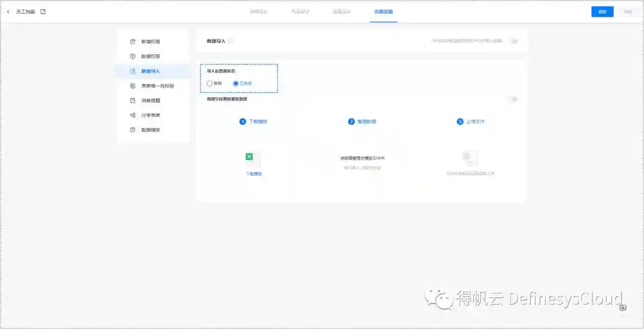Viewport: 644px width, 329px height.
Task: Toggle the 根据字段更新重复数据 switch
Action: 512,99
